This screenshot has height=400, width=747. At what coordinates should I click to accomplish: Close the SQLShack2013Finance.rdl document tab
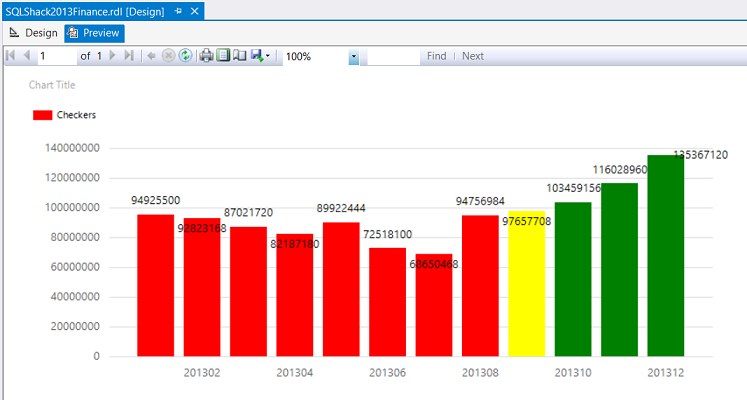[195, 10]
